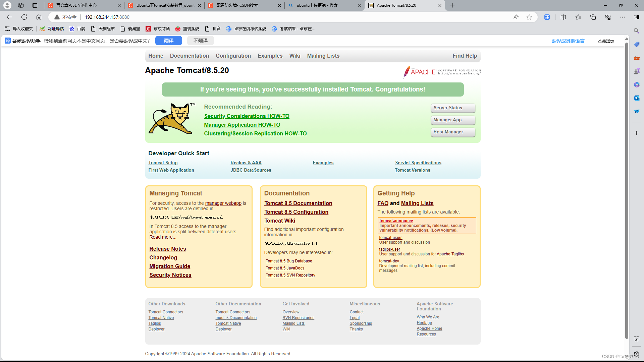
Task: Open the Documentation nav item
Action: tap(190, 56)
